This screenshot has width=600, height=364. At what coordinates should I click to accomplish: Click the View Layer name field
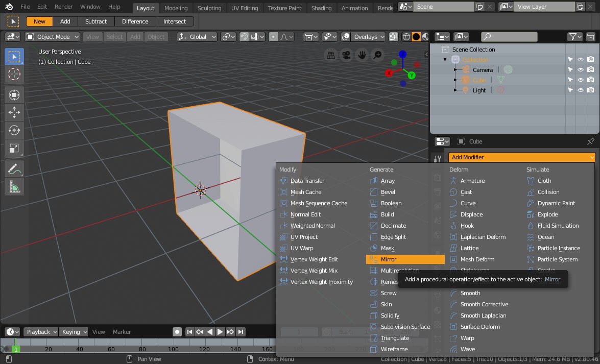pyautogui.click(x=544, y=7)
